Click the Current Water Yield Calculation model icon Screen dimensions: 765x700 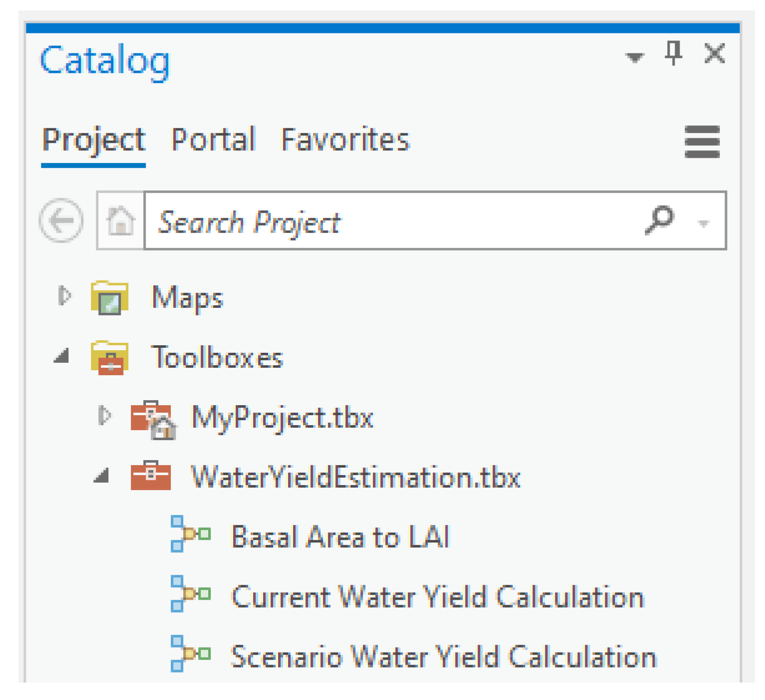(190, 594)
